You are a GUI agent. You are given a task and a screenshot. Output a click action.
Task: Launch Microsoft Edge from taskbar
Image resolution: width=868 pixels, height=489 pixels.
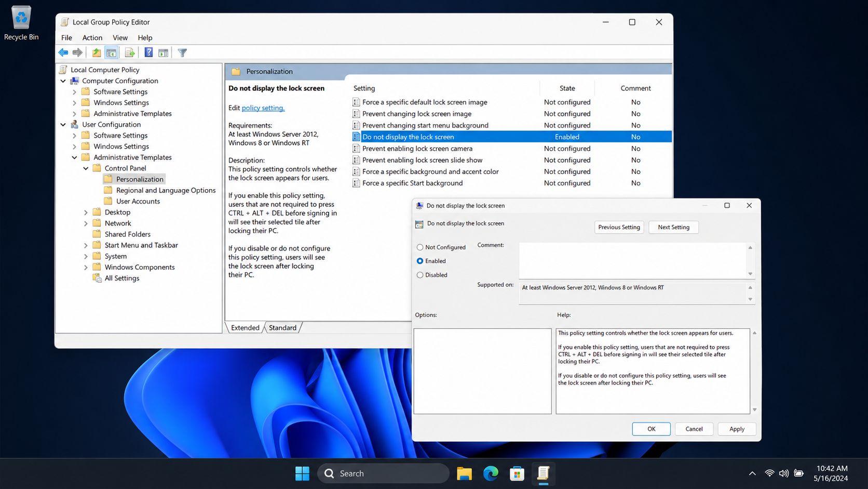tap(491, 473)
